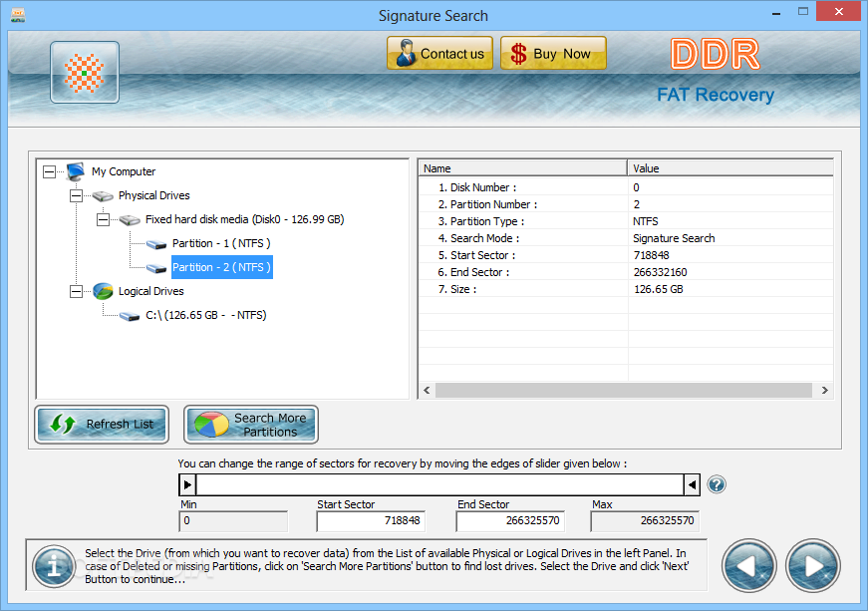The image size is (868, 611).
Task: Go back with left arrow round button
Action: tap(749, 565)
